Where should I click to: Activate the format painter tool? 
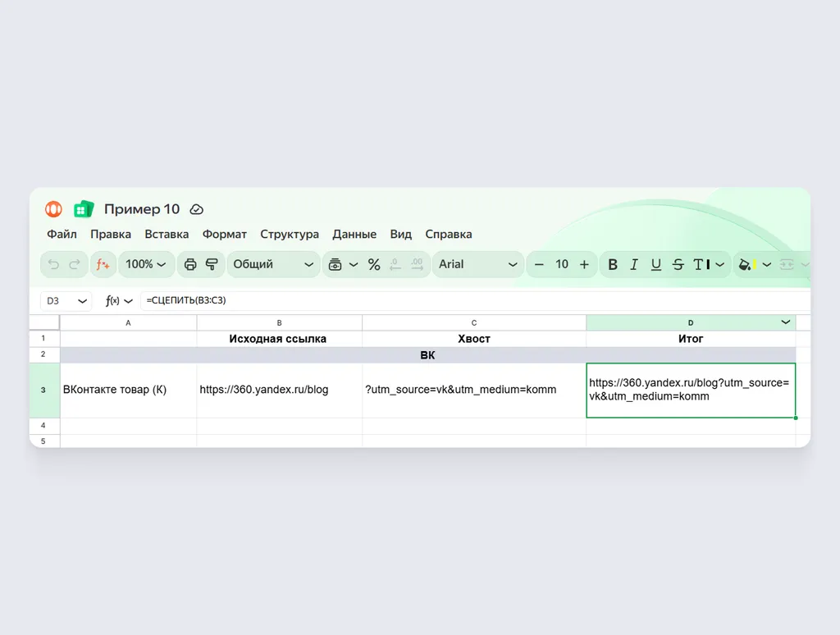212,264
